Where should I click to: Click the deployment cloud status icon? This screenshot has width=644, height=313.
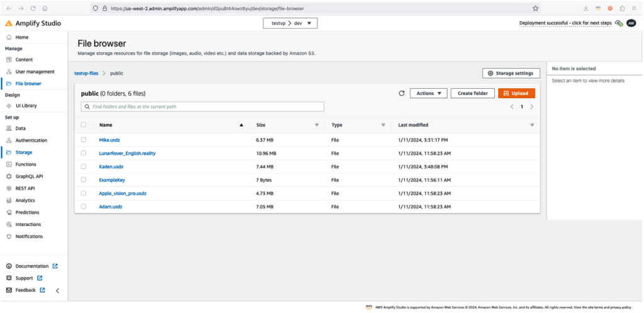pyautogui.click(x=619, y=23)
